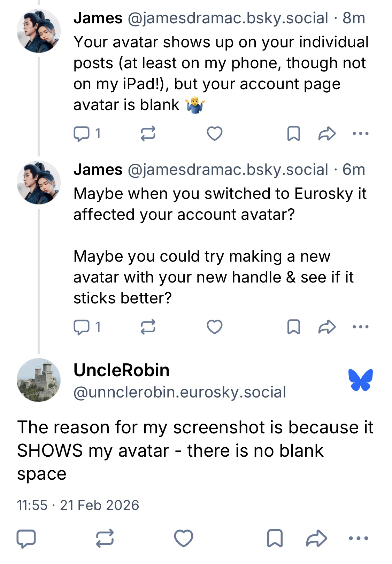Viewport: 392px width, 564px height.
Task: Bookmark James's 8m post
Action: pos(293,134)
